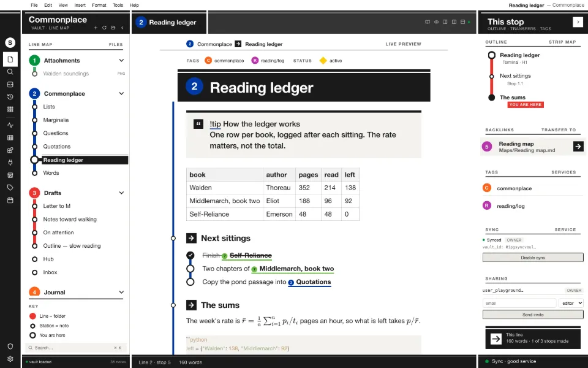Open the activity pulse icon in left rail
This screenshot has height=368, width=588.
[10, 125]
